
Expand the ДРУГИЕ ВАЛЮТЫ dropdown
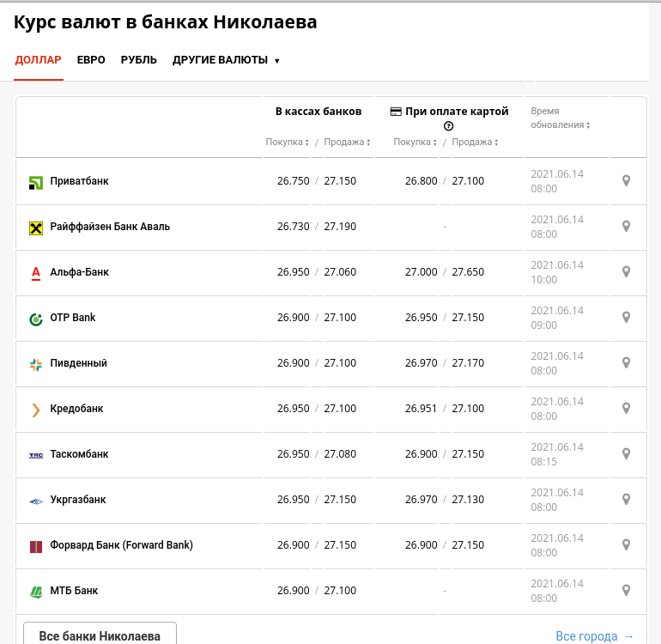pos(226,60)
